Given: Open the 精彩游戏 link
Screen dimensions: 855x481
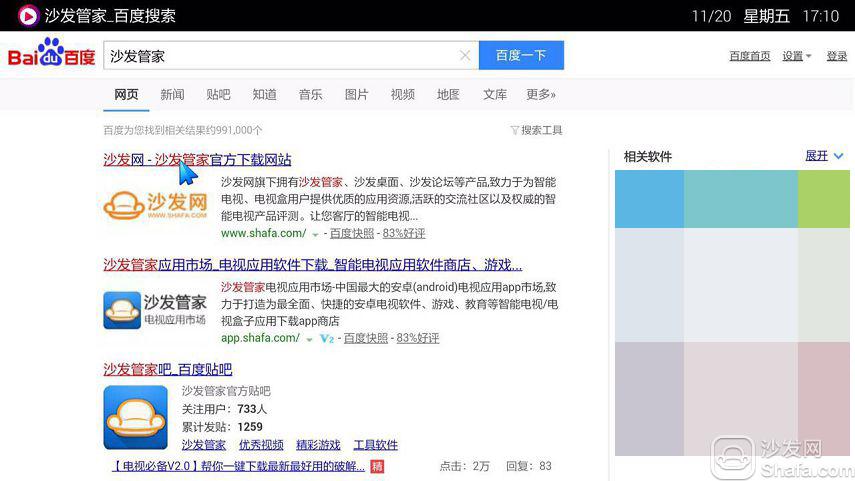Looking at the screenshot, I should click(x=318, y=445).
